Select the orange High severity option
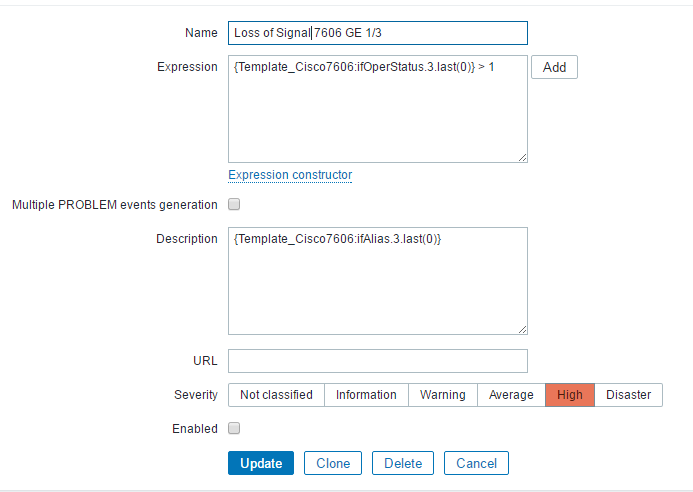 coord(570,395)
